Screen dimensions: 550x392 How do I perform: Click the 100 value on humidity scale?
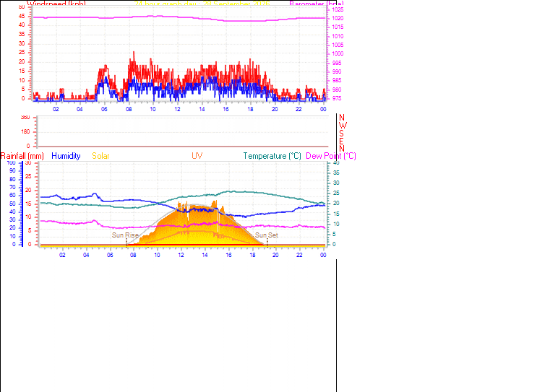[12, 163]
